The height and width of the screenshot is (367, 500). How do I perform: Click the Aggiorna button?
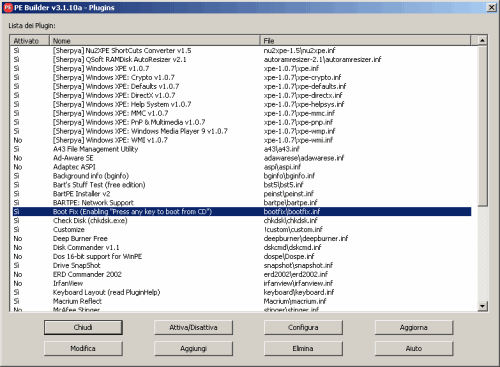point(414,327)
